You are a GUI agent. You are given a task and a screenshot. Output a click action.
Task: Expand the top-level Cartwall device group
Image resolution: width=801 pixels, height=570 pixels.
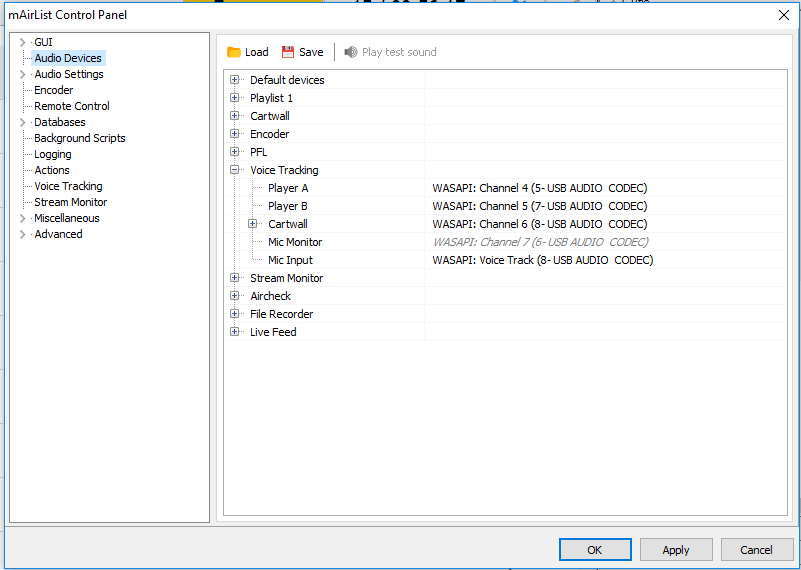tap(234, 115)
